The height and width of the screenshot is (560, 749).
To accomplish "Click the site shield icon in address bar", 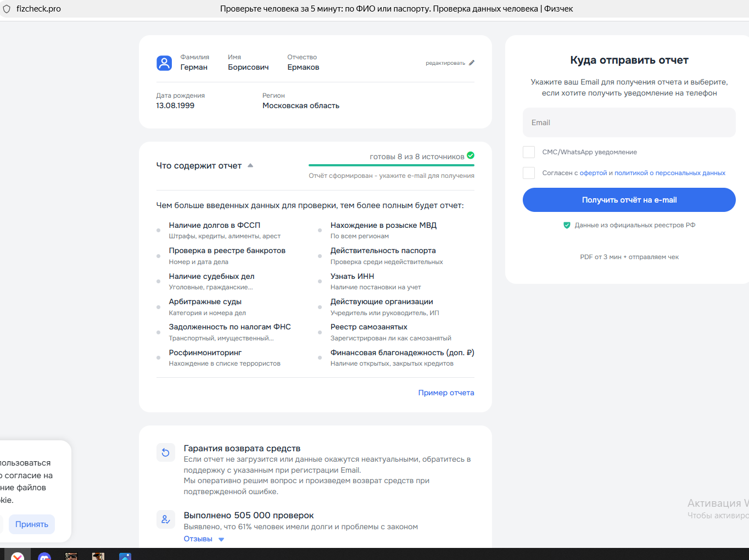I will [7, 9].
